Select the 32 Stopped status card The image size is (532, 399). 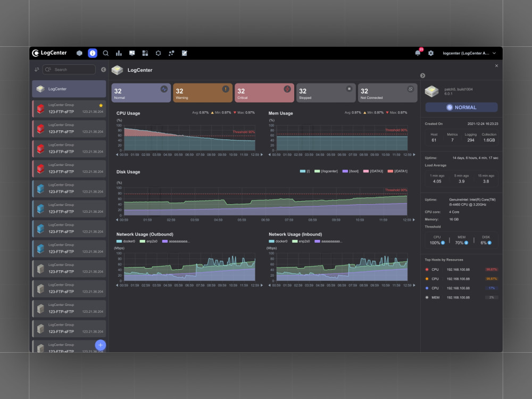326,93
